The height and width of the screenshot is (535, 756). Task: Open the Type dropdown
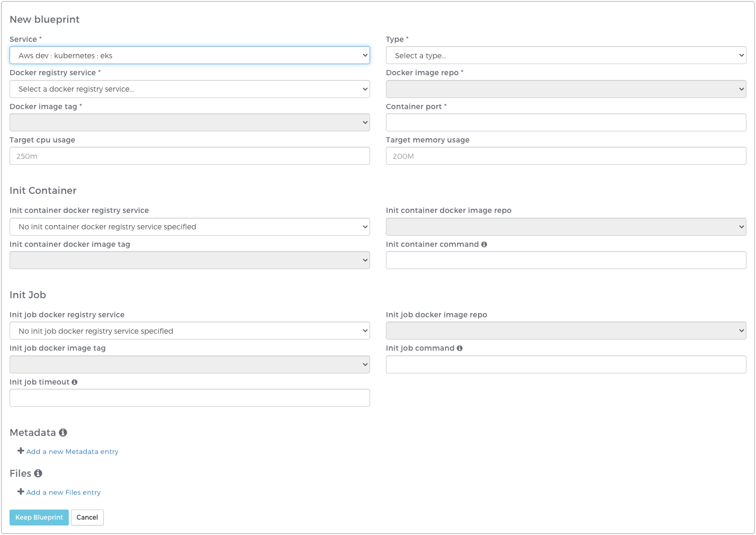565,56
